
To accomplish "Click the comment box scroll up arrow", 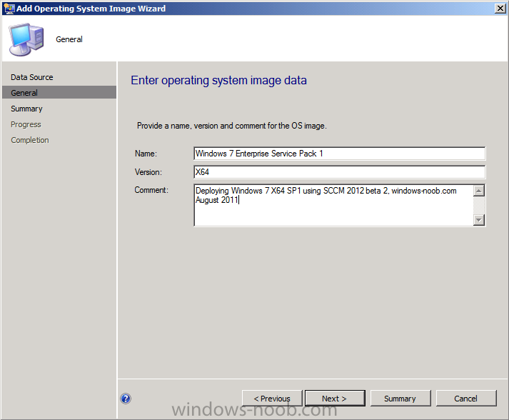I will (x=479, y=190).
